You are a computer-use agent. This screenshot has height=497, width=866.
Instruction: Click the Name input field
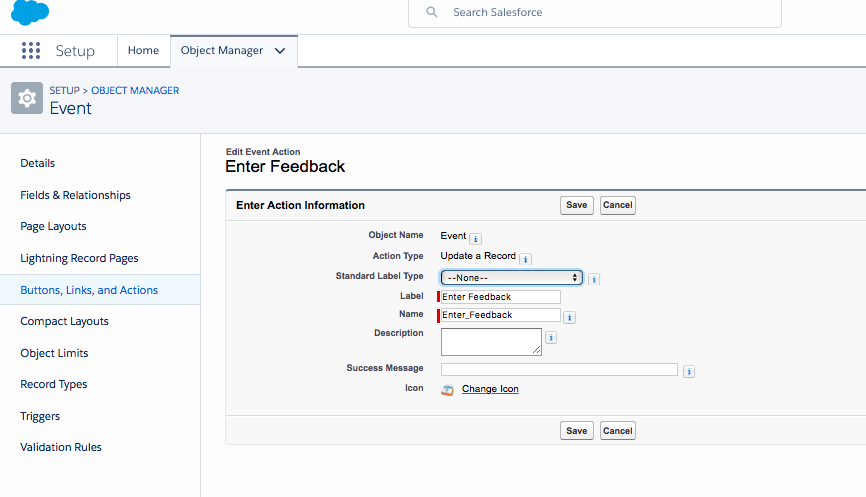point(500,315)
